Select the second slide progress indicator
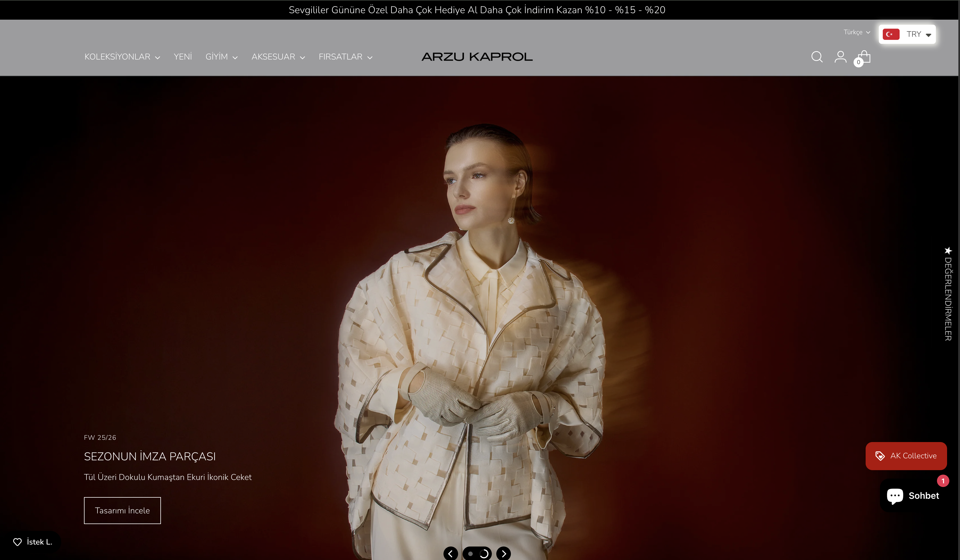The width and height of the screenshot is (960, 560). 484,554
